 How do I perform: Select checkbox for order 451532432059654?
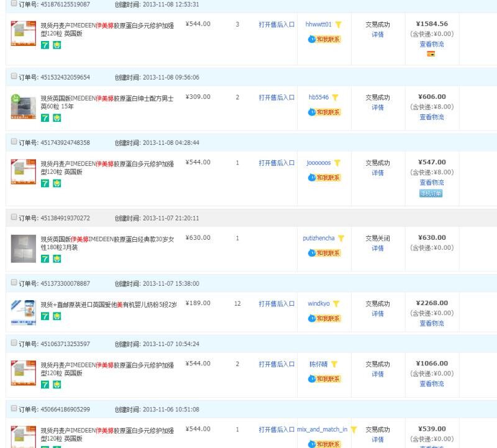(14, 77)
